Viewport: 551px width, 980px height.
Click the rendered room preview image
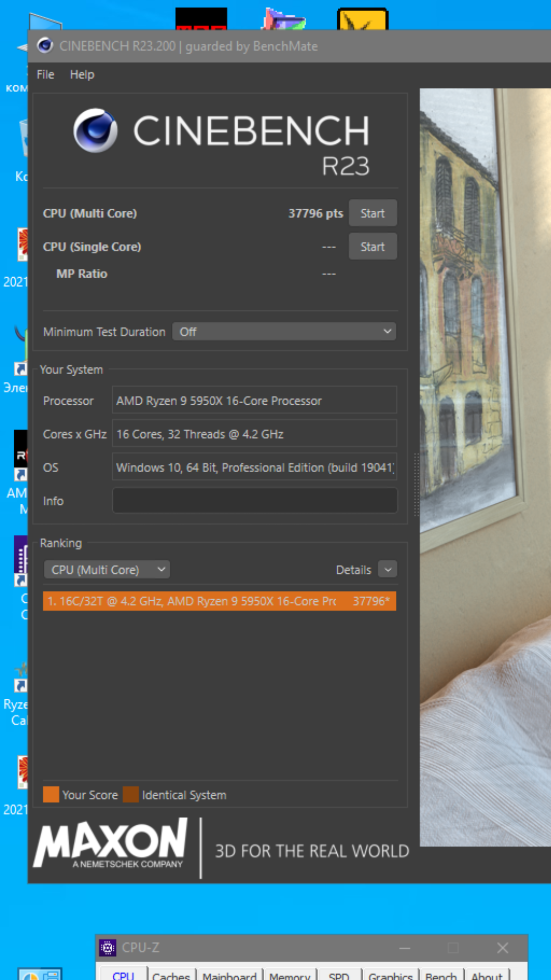pyautogui.click(x=485, y=467)
